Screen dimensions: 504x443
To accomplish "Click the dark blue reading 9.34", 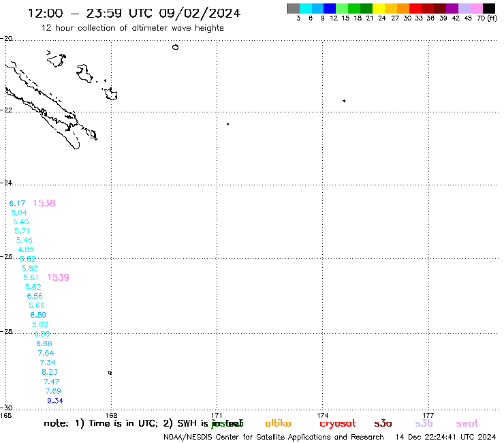I will [55, 401].
